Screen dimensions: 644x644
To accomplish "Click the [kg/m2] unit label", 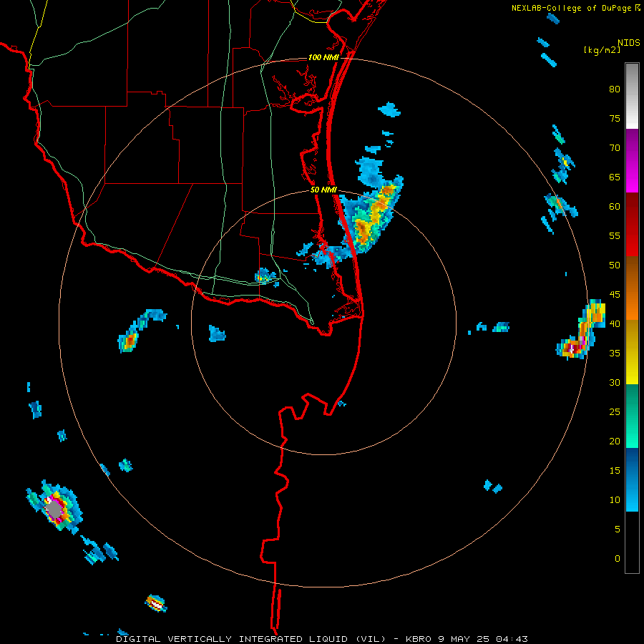I will pyautogui.click(x=602, y=50).
